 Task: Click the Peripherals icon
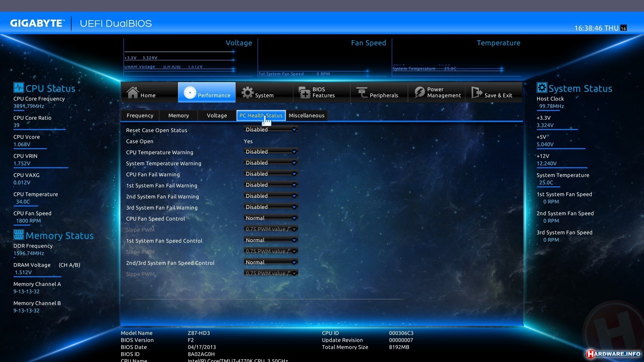[362, 93]
